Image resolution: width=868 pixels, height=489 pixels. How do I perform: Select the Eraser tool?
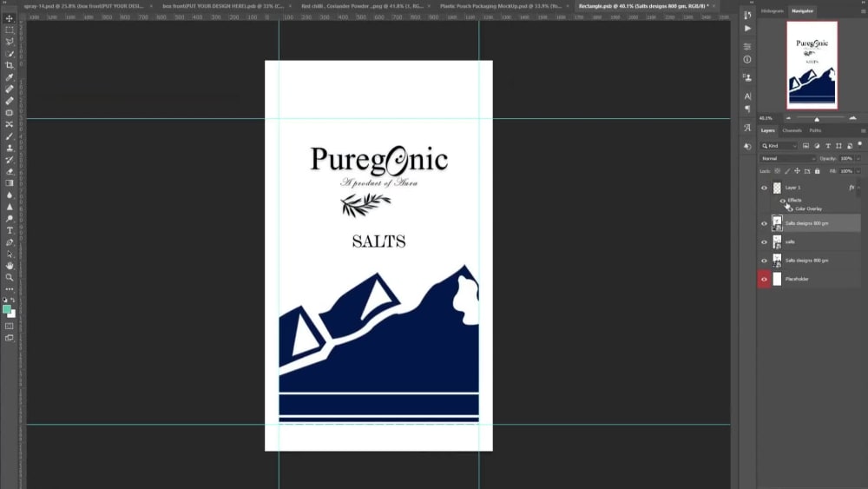coord(10,171)
